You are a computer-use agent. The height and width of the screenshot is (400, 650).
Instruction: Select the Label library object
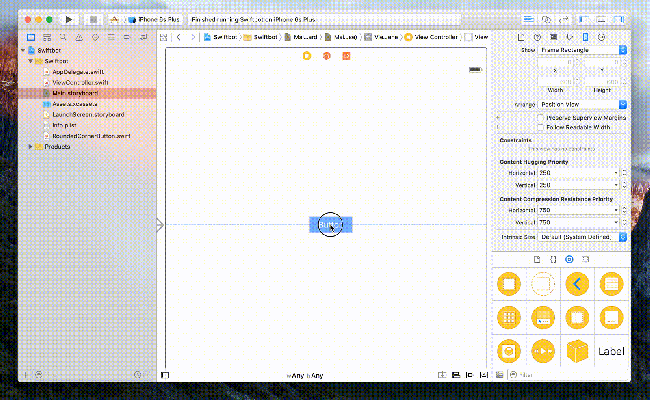click(611, 351)
